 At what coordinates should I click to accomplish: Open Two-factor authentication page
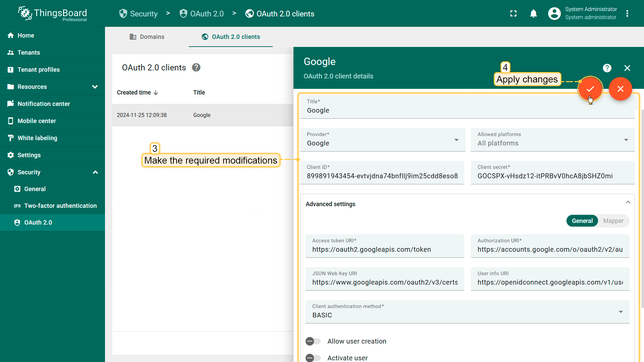click(60, 206)
